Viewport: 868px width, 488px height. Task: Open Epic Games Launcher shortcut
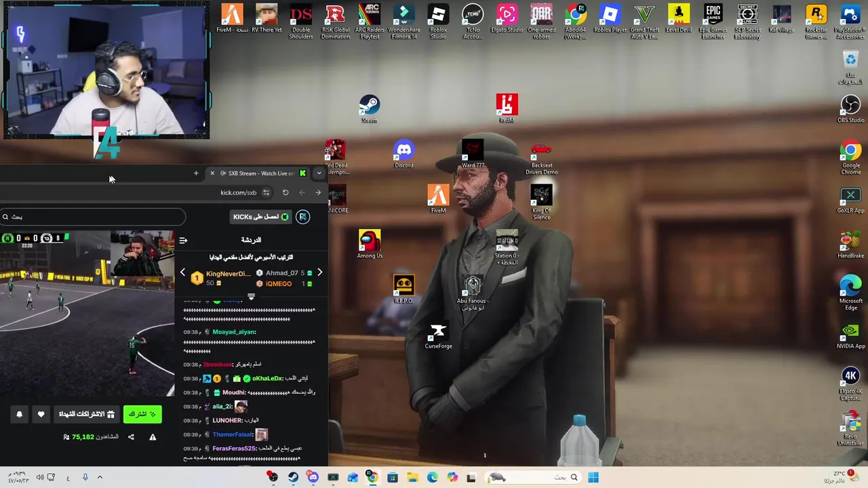(x=713, y=21)
